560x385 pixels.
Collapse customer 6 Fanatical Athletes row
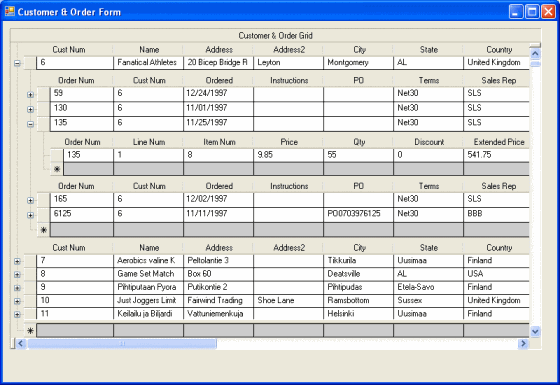point(17,64)
